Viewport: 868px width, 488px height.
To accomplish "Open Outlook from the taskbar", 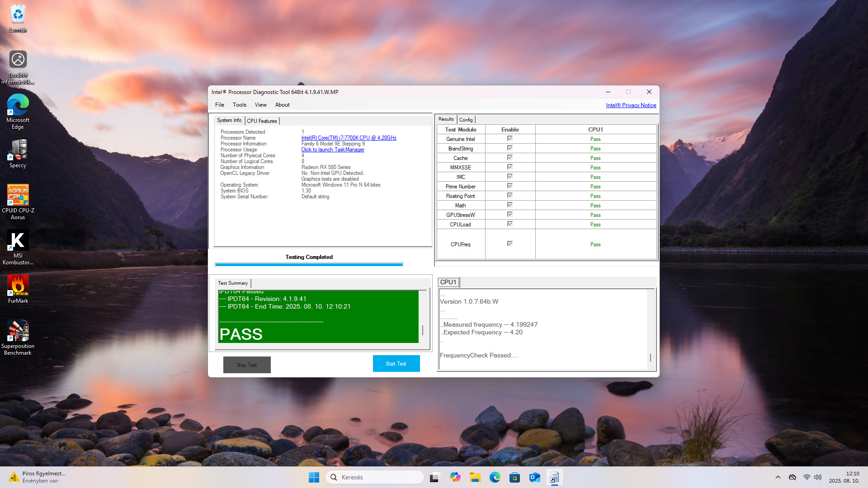I will [534, 477].
